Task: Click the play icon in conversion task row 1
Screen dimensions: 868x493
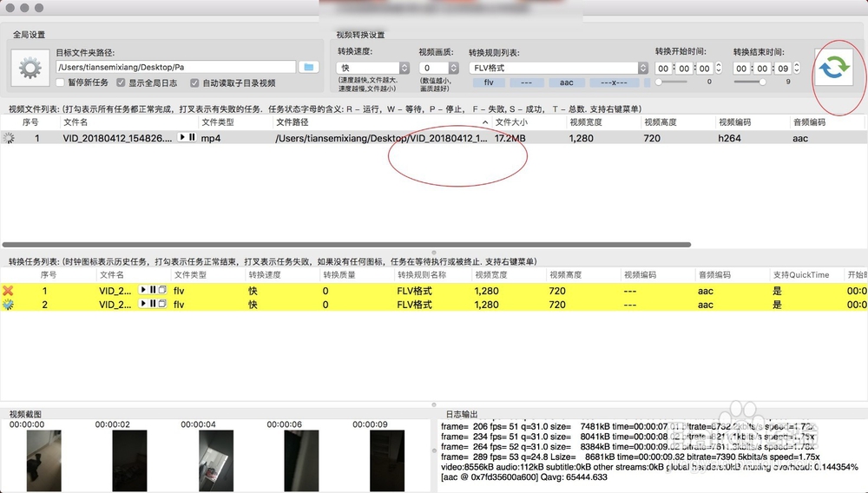Action: [x=144, y=290]
